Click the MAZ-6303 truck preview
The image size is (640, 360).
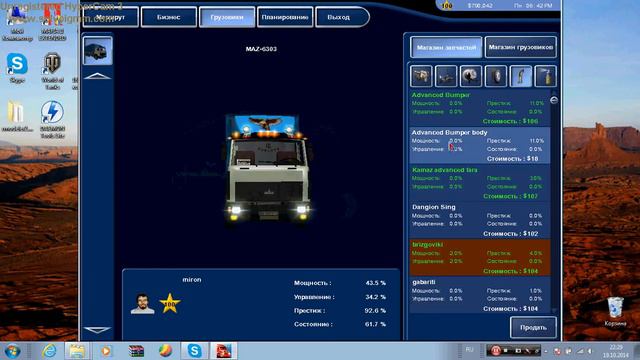(268, 168)
